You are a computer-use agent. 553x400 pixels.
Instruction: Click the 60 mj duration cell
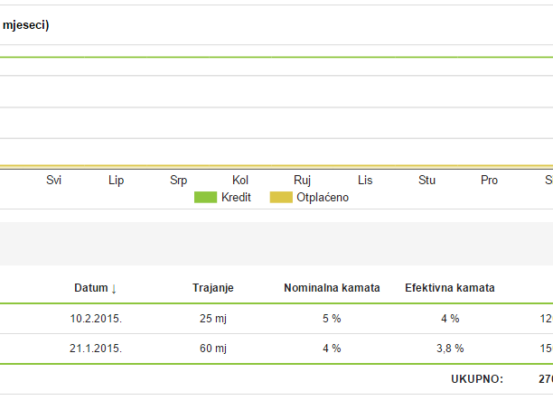click(213, 349)
